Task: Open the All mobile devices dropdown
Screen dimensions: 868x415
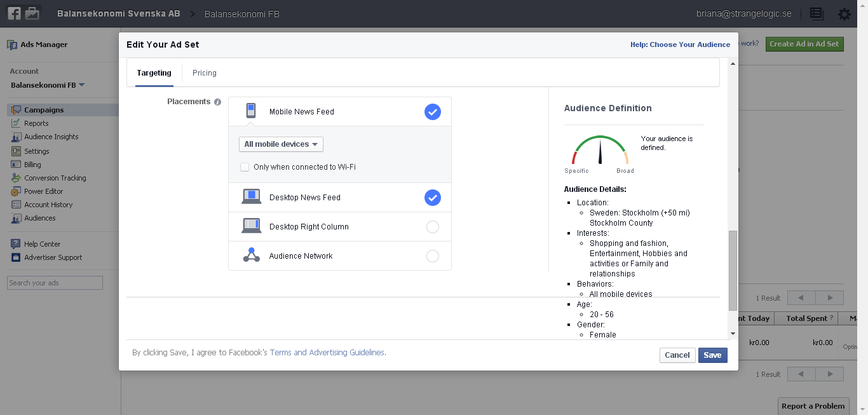Action: [x=281, y=144]
